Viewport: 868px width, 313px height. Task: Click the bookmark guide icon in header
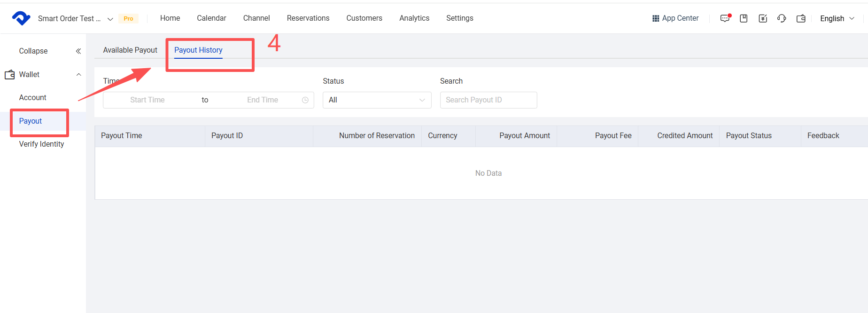[744, 18]
